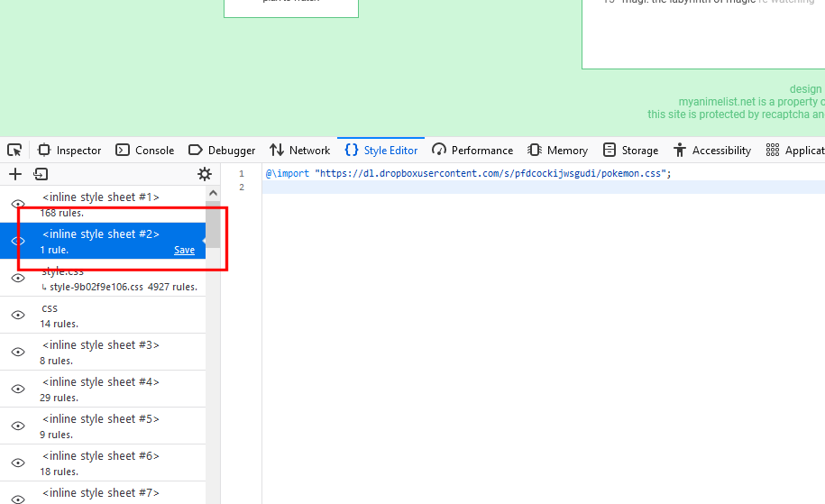Select inline style sheet #5 in list

[100, 425]
